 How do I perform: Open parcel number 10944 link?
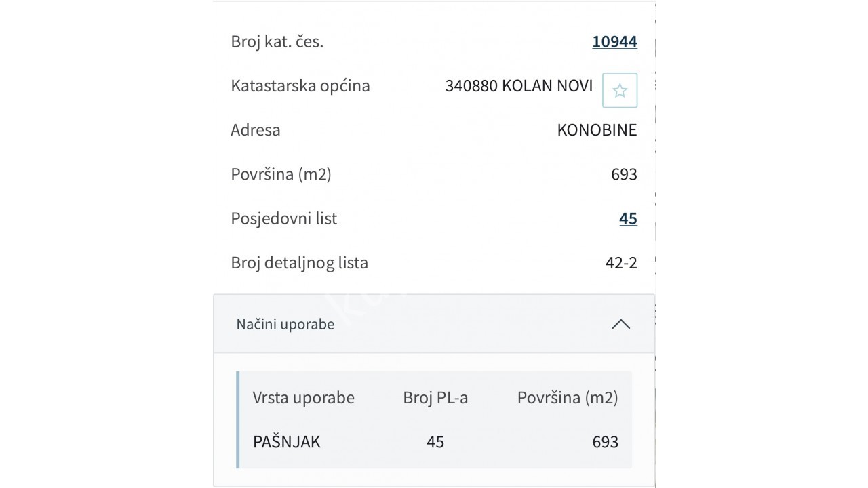(614, 41)
